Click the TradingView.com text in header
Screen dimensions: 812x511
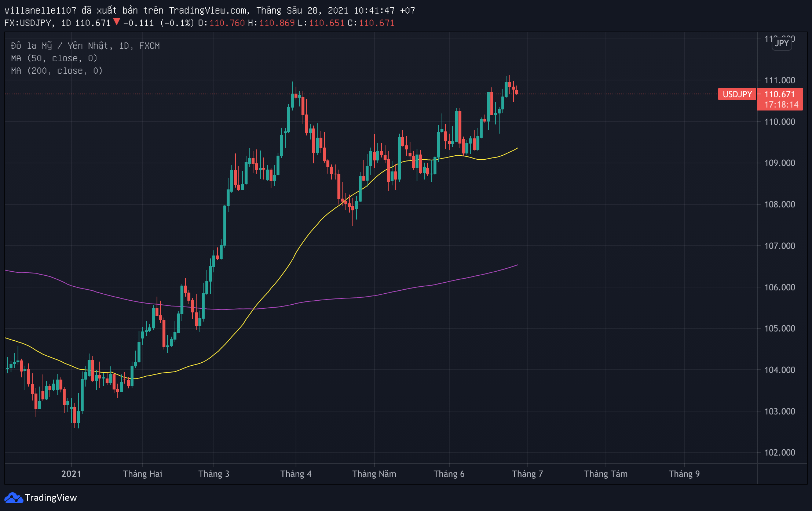(207, 11)
